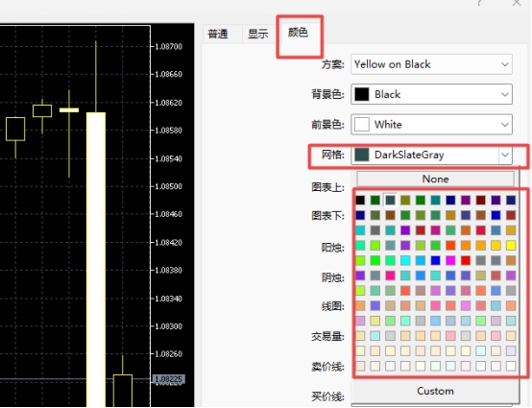Image resolution: width=532 pixels, height=408 pixels.
Task: Click the 线图 label
Action: click(333, 306)
